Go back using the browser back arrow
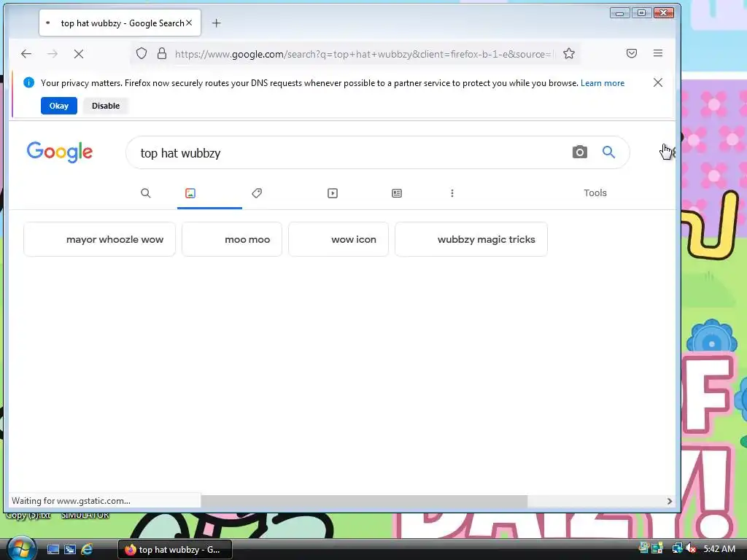Image resolution: width=747 pixels, height=560 pixels. (x=26, y=54)
